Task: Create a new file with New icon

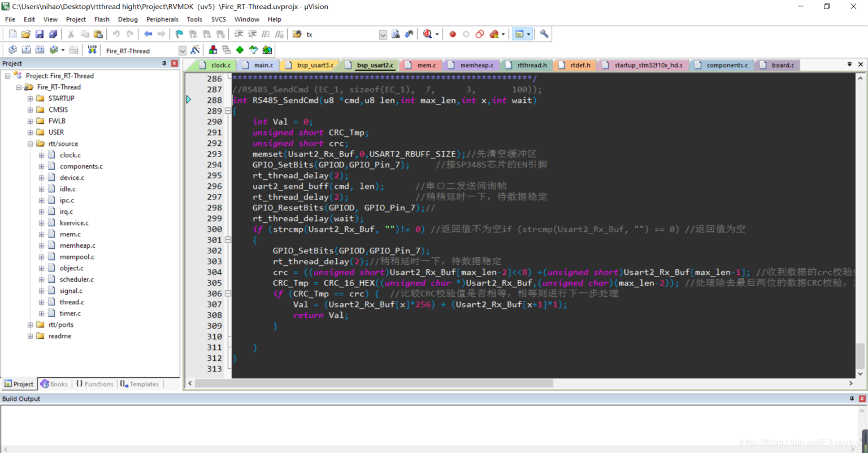Action: point(12,34)
